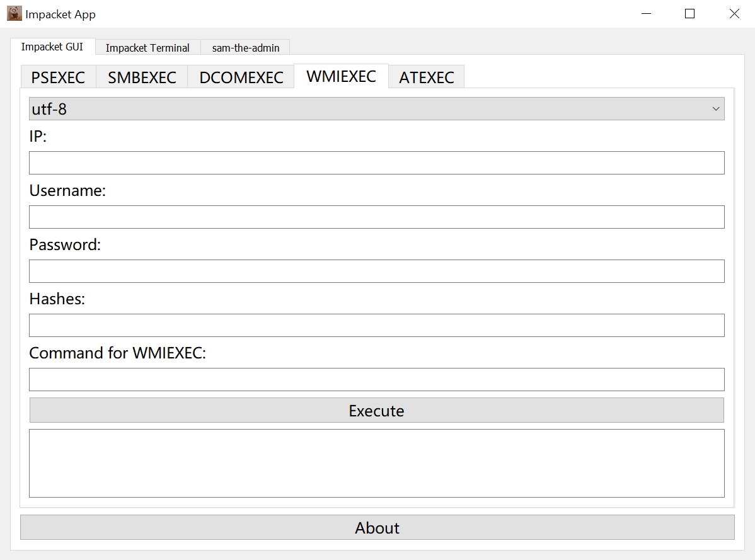755x560 pixels.
Task: Click the "IP:" label
Action: [38, 136]
